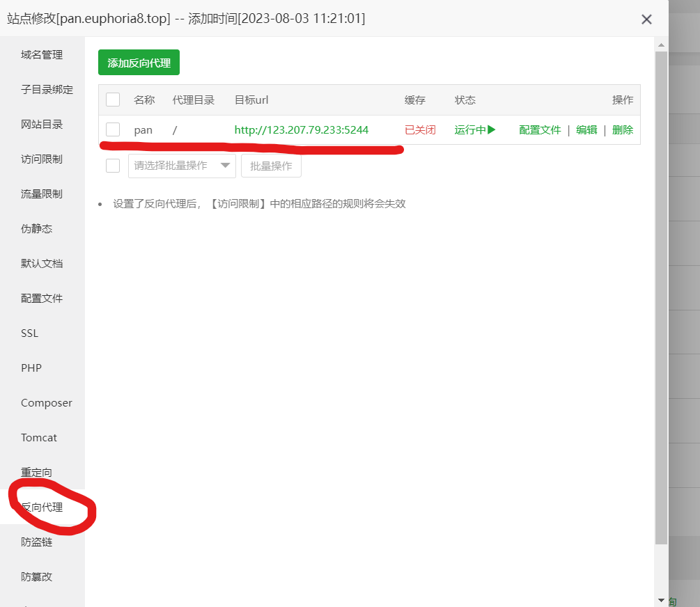Switch to SSL tab in sidebar
The width and height of the screenshot is (700, 607).
click(x=30, y=333)
